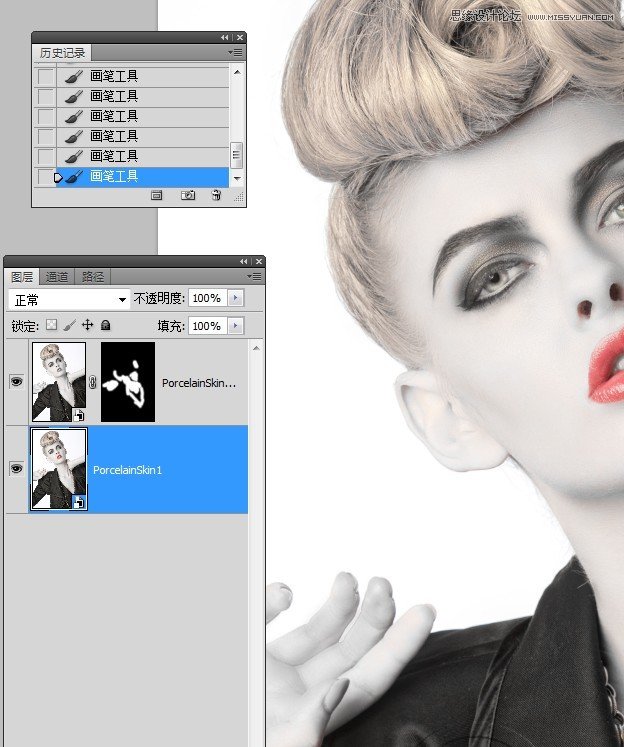Image resolution: width=624 pixels, height=747 pixels.
Task: Click the lock image pixels brush icon
Action: click(x=69, y=326)
